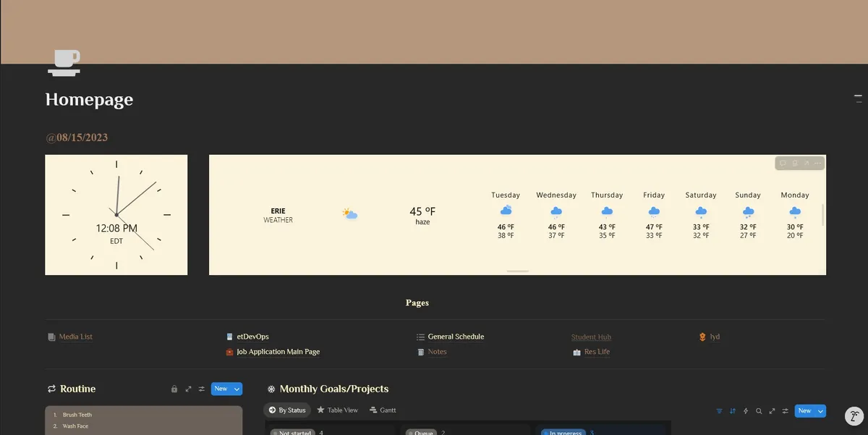Click the filter icon for Monthly Goals

click(719, 411)
